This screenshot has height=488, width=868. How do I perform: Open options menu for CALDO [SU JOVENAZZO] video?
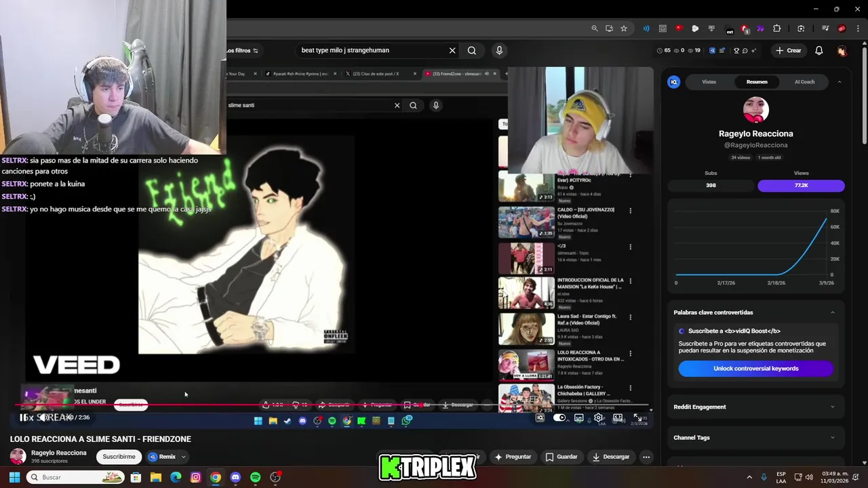pos(630,211)
